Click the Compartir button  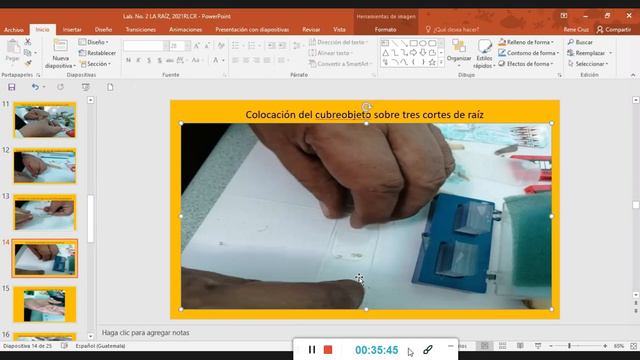[613, 29]
